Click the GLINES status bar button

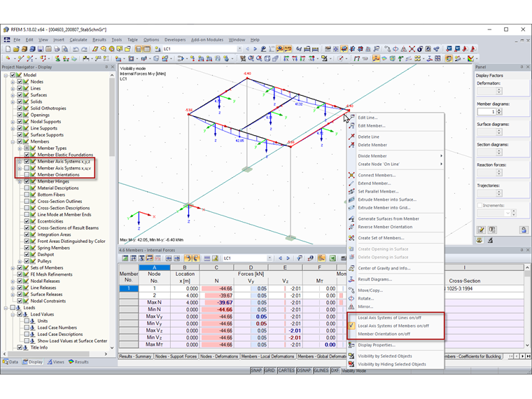[321, 370]
